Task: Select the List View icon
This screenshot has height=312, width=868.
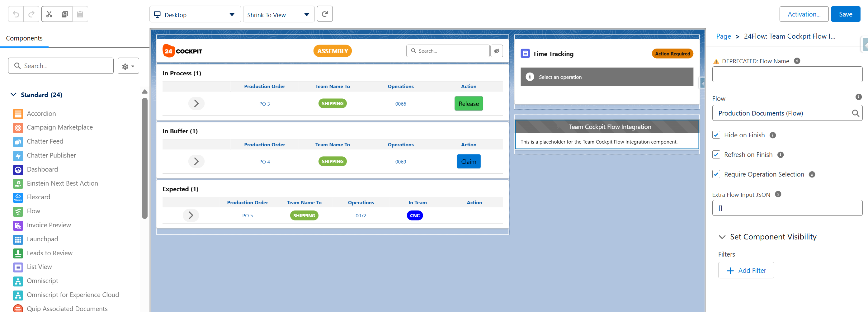Action: pyautogui.click(x=18, y=267)
